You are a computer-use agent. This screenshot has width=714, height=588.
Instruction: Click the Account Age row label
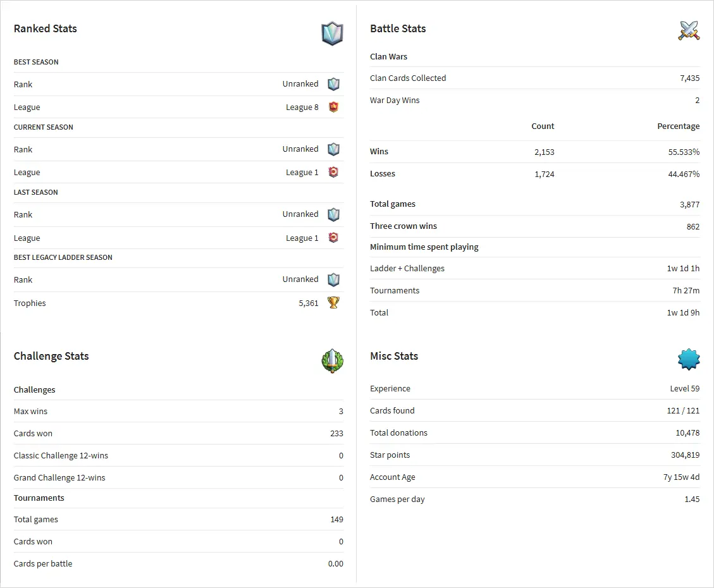pyautogui.click(x=393, y=477)
